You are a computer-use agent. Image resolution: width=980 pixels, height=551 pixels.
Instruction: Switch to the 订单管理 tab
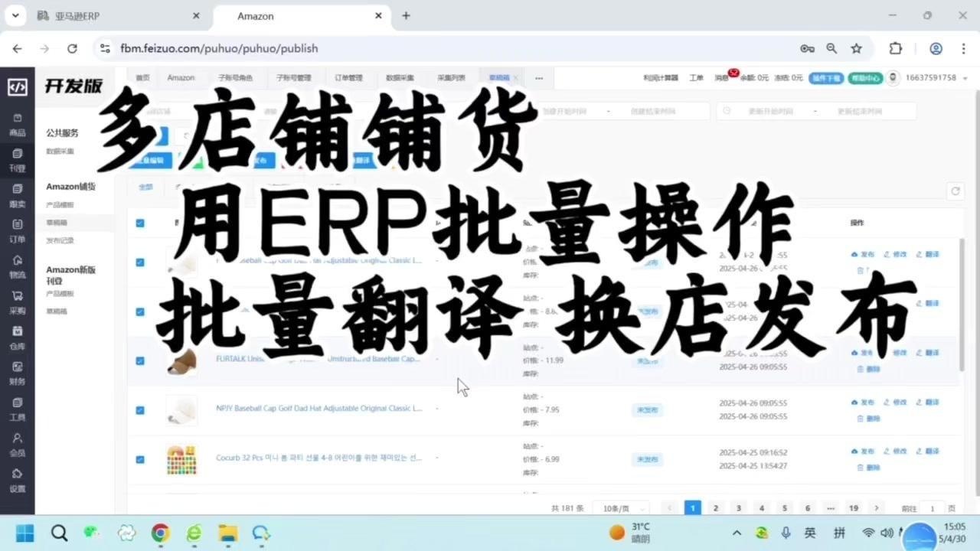click(x=348, y=78)
